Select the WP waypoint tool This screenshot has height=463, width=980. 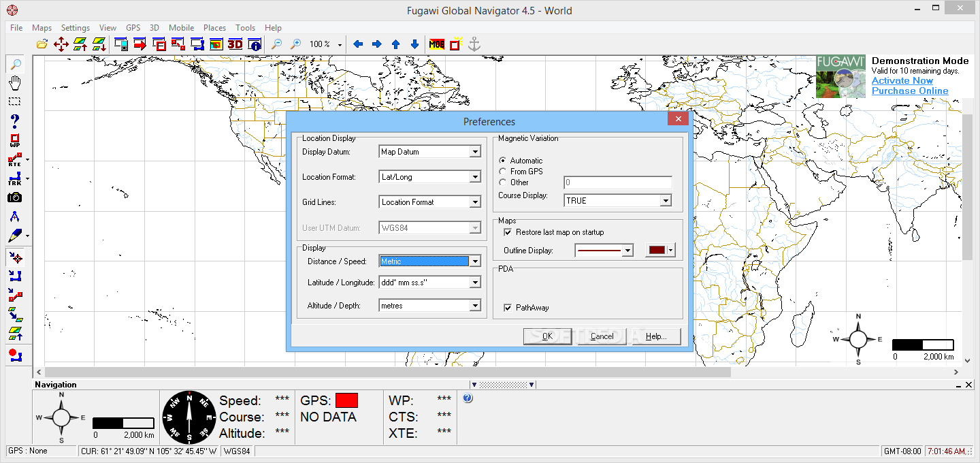click(x=14, y=141)
